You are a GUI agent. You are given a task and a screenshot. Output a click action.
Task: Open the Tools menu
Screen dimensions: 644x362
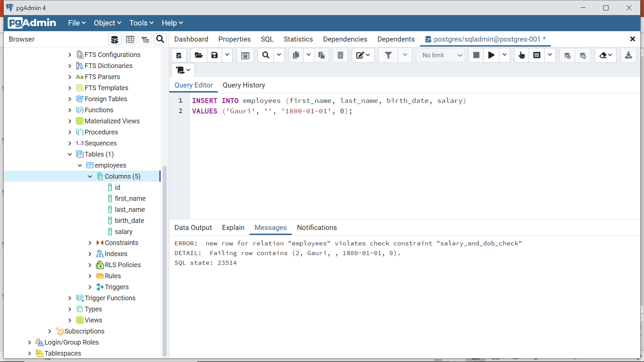(x=141, y=23)
